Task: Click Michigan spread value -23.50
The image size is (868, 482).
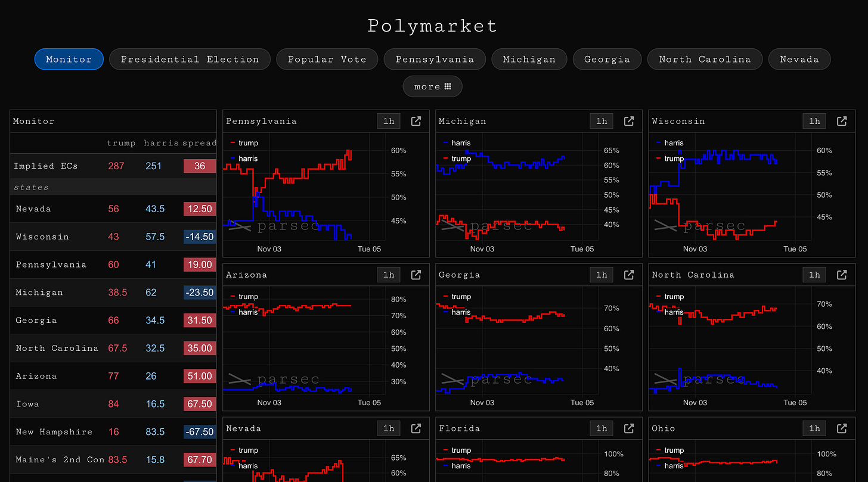Action: click(x=200, y=293)
